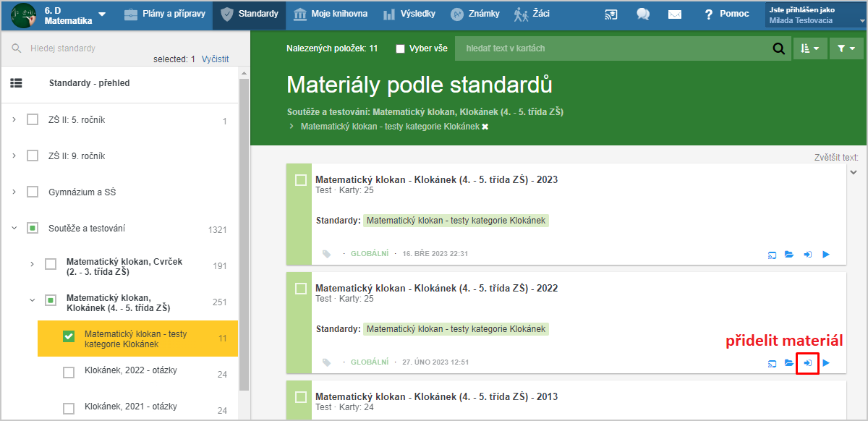Tick the Gymnázium a SŠ checkbox
Screen dimensions: 868x421
coord(33,192)
